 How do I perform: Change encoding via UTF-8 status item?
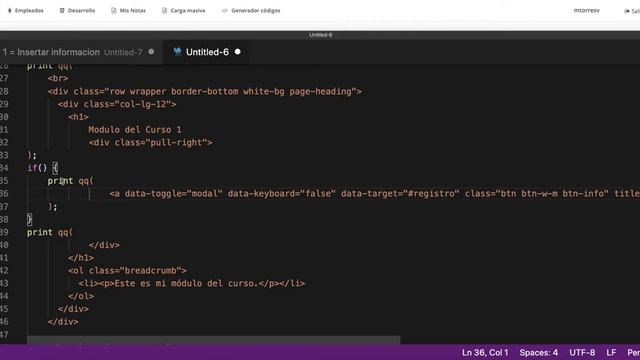tap(582, 353)
